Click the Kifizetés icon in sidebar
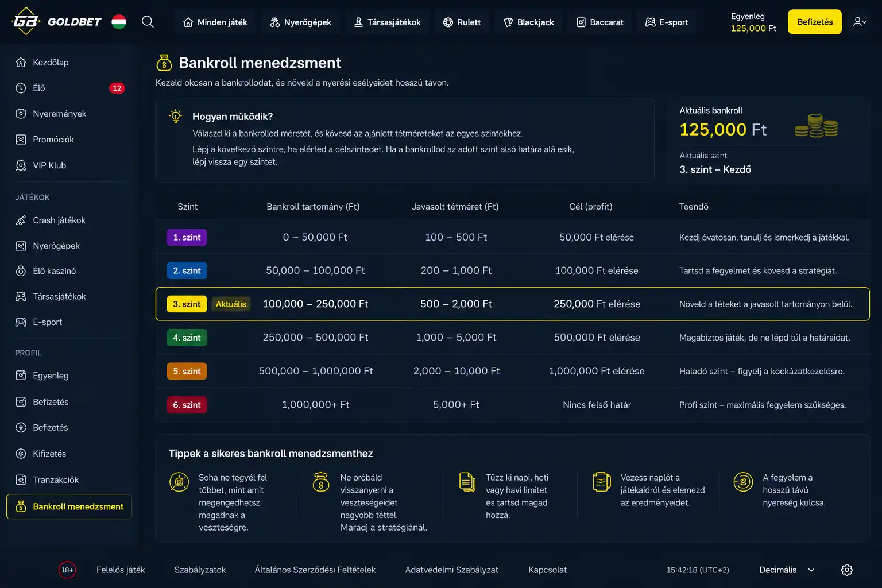This screenshot has height=588, width=882. point(21,454)
